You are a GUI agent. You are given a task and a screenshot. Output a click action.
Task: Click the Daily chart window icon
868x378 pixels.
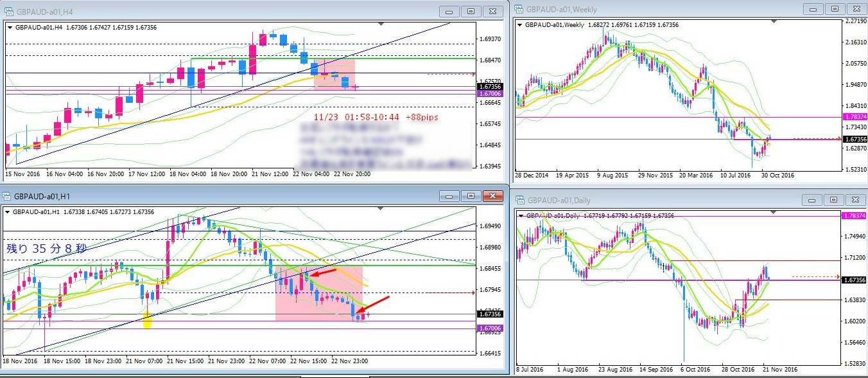click(x=519, y=200)
